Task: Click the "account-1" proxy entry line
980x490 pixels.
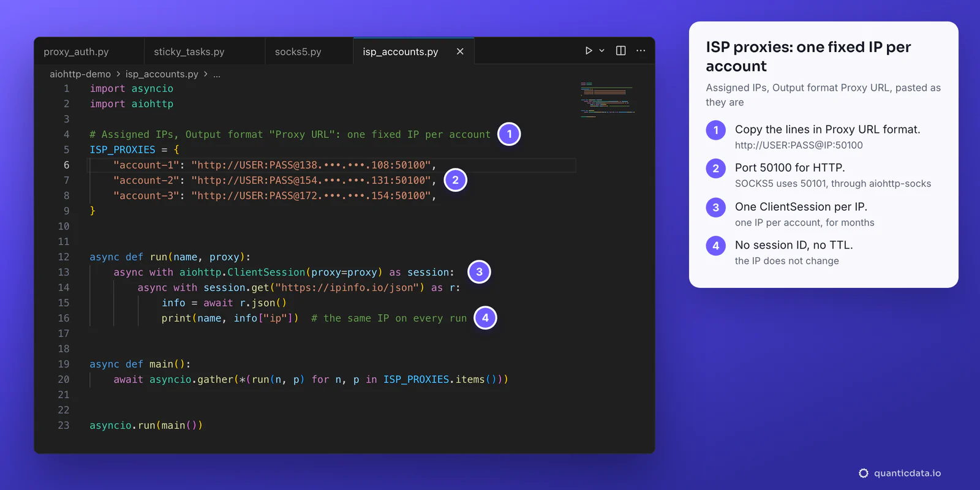Action: click(x=275, y=165)
